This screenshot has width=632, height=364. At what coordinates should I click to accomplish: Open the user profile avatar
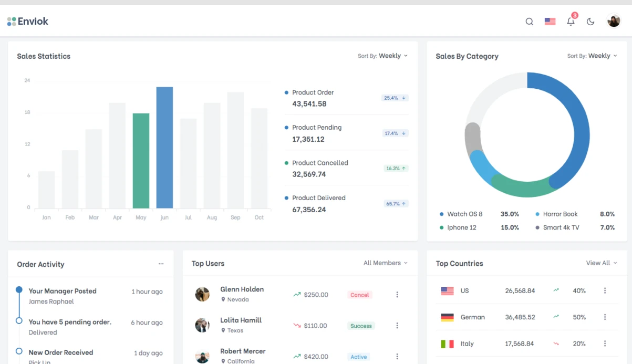point(614,21)
